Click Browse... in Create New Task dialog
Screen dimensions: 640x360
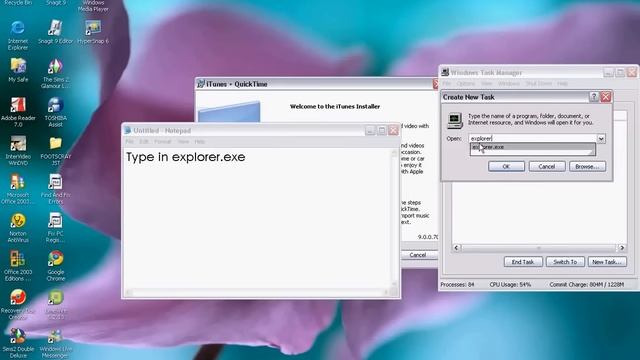pos(587,167)
